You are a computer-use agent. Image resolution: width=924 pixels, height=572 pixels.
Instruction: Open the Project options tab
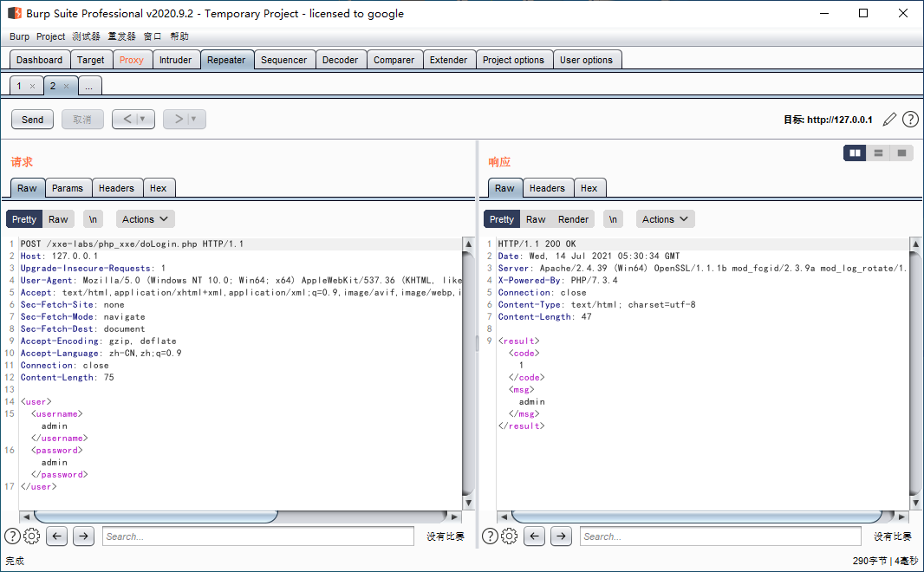tap(514, 60)
